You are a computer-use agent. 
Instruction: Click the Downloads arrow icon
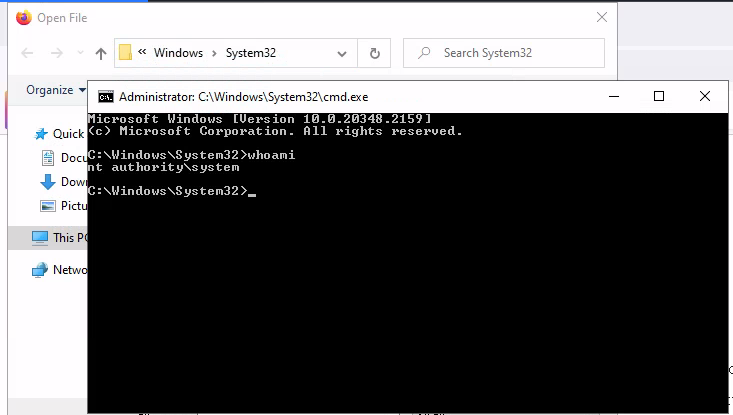click(48, 182)
